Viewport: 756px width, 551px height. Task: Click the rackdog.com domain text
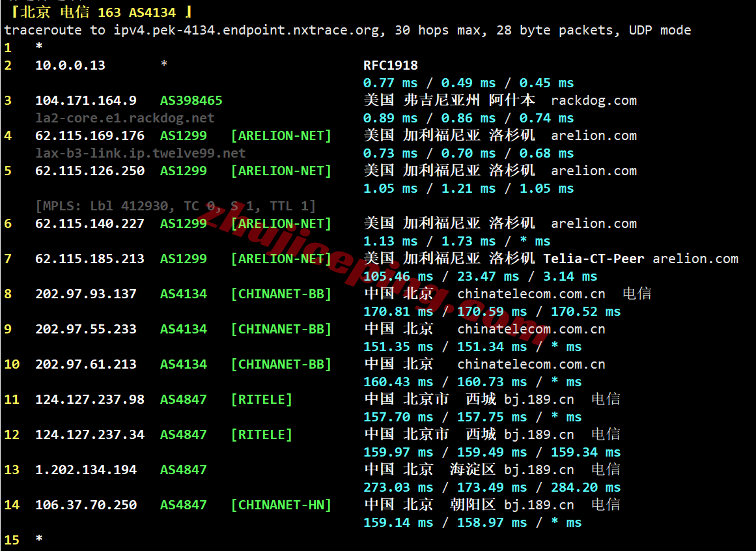pyautogui.click(x=593, y=101)
